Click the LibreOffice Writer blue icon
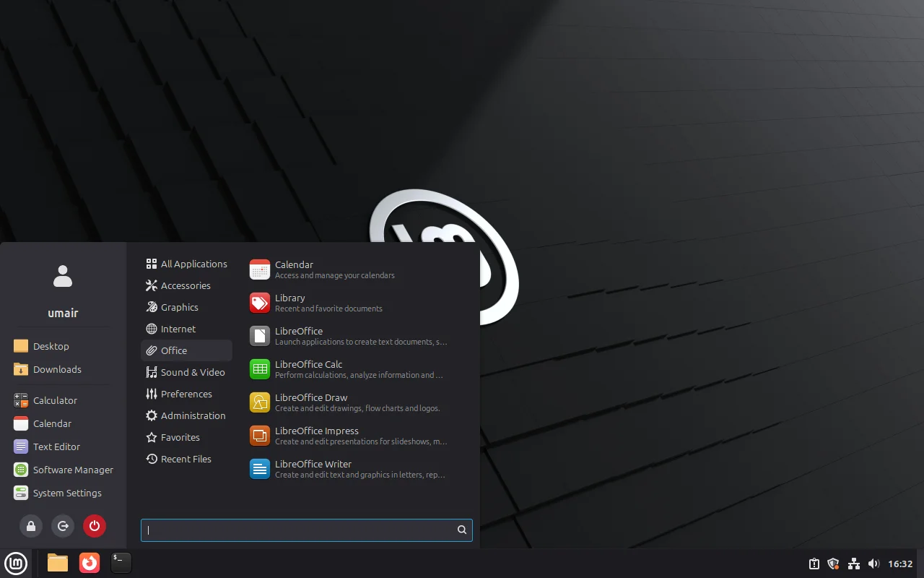This screenshot has width=924, height=578. [x=260, y=469]
